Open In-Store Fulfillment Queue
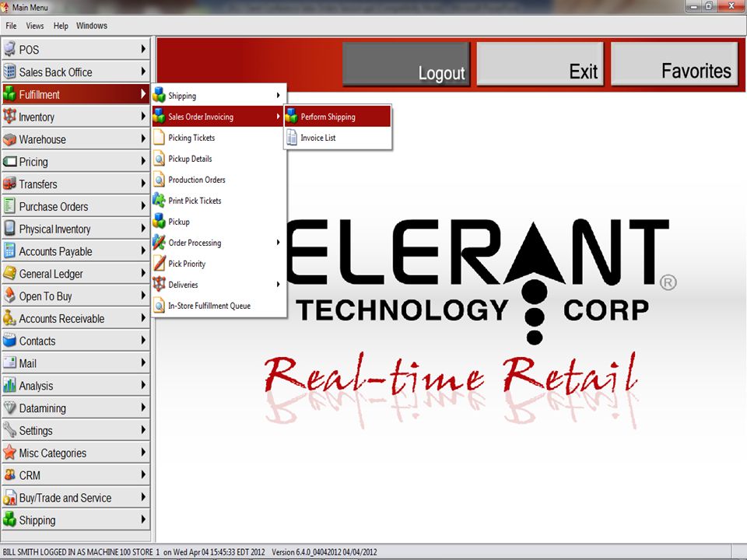The height and width of the screenshot is (560, 747). click(219, 305)
